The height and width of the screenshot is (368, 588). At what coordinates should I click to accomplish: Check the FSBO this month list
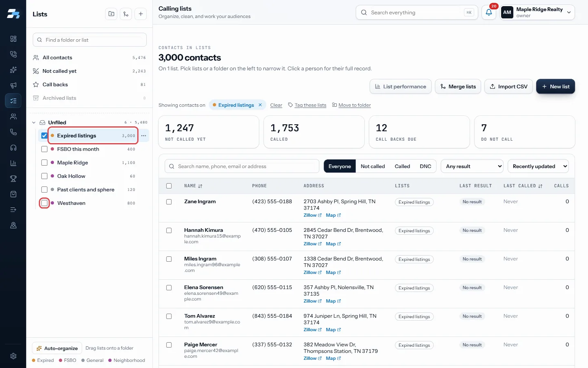(x=44, y=149)
